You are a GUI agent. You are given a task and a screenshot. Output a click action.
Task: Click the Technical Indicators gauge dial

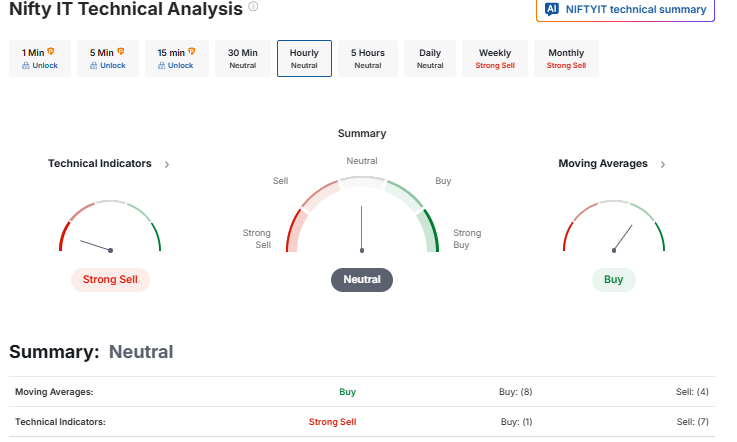[x=110, y=226]
